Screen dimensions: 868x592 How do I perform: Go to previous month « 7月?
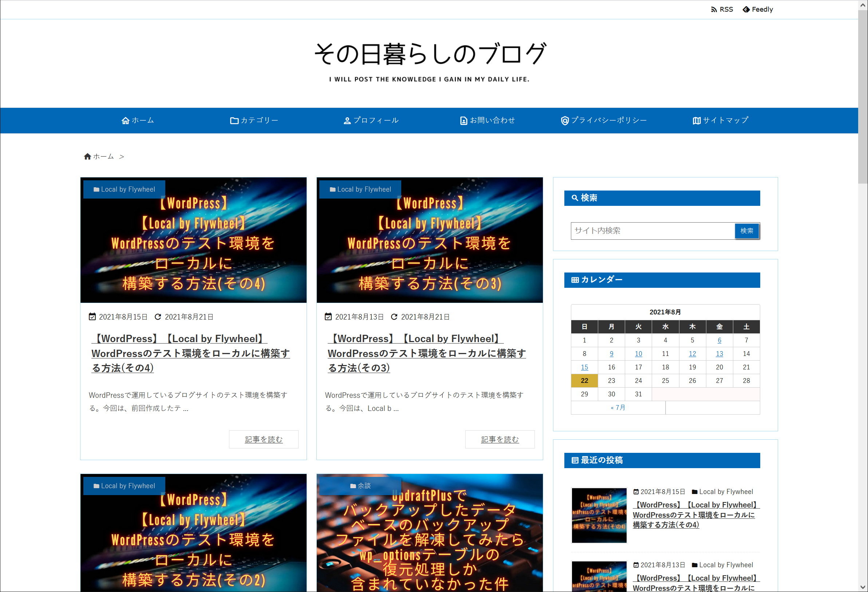coord(618,407)
